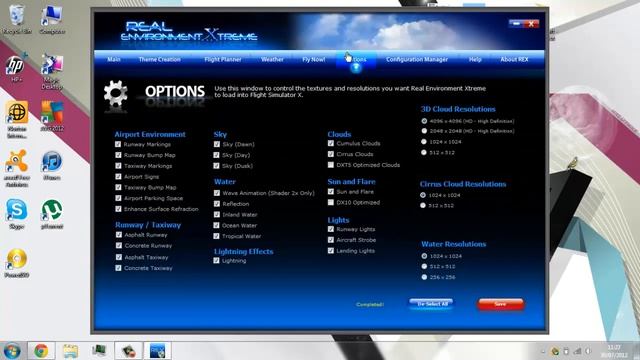Click the volume icon in system tray
640x360 pixels.
[588, 351]
